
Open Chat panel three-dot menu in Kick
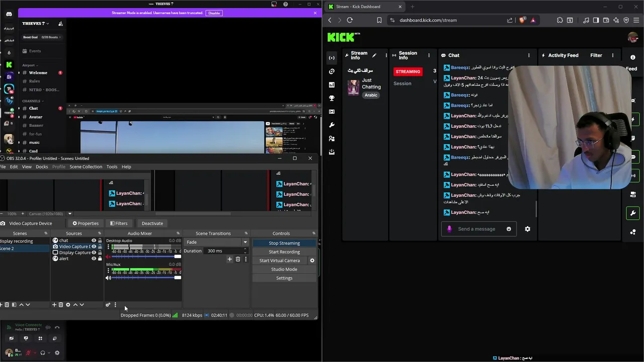pos(529,55)
